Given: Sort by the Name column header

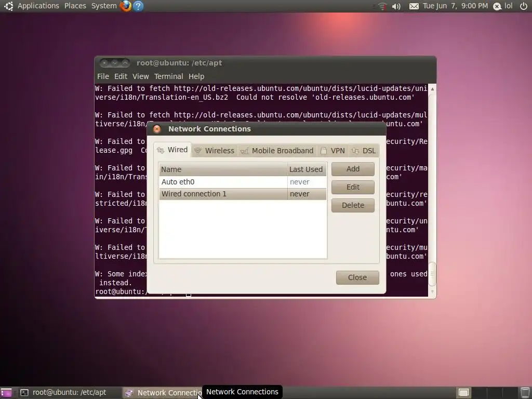Looking at the screenshot, I should [223, 169].
